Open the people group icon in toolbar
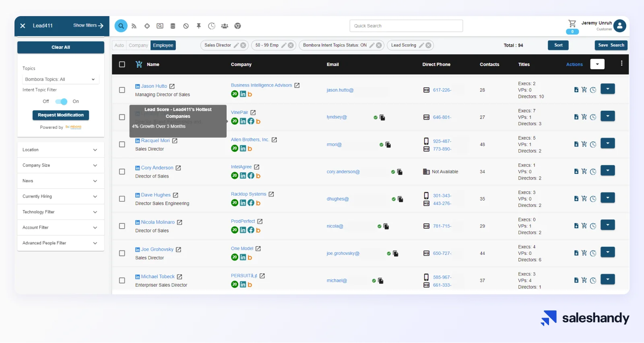The height and width of the screenshot is (343, 644). (x=225, y=26)
